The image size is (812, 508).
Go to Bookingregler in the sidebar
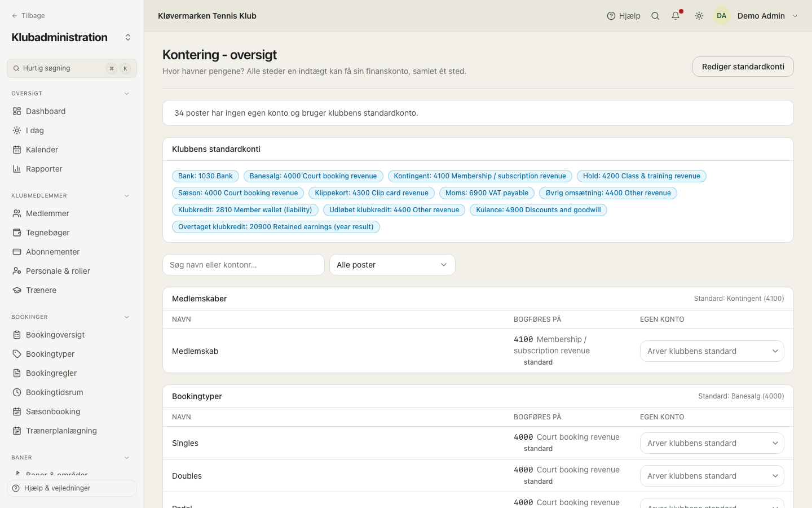pos(72,373)
